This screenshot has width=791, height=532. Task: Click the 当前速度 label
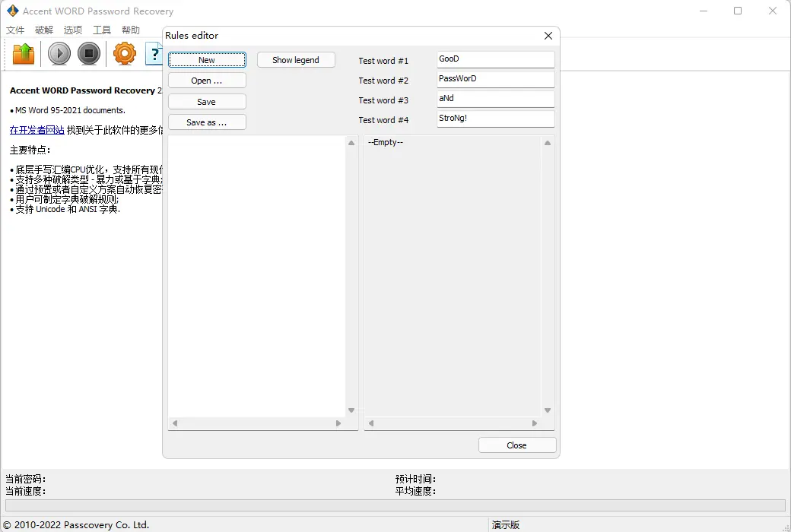click(x=26, y=491)
